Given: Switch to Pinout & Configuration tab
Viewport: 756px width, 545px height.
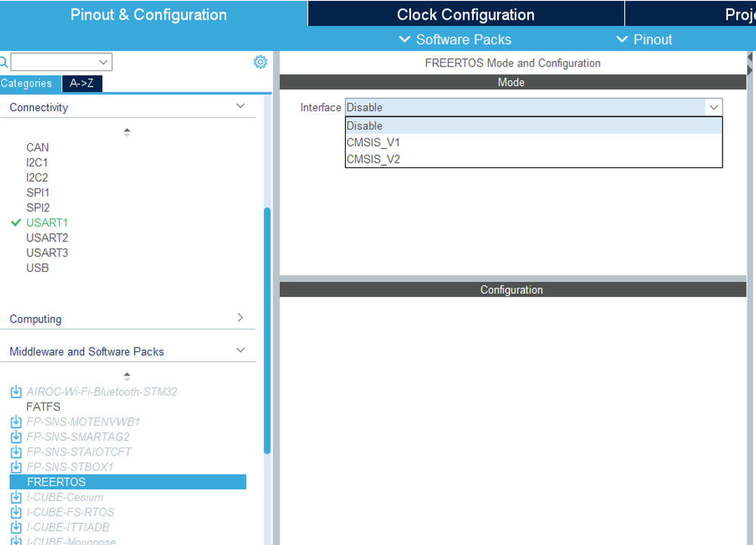Looking at the screenshot, I should coord(148,14).
